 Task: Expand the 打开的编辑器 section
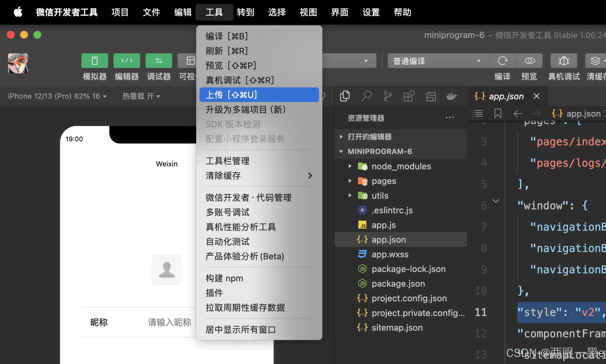401,137
